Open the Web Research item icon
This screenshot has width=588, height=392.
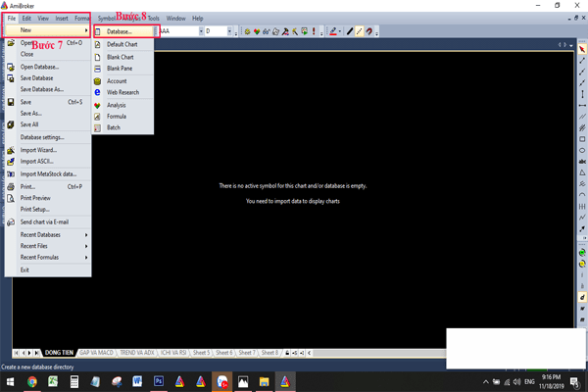[x=97, y=92]
